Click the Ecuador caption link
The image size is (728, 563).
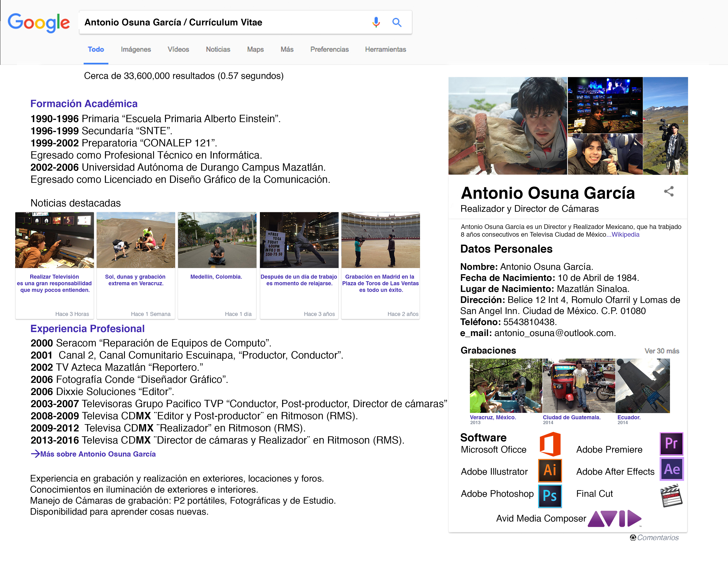pyautogui.click(x=629, y=417)
